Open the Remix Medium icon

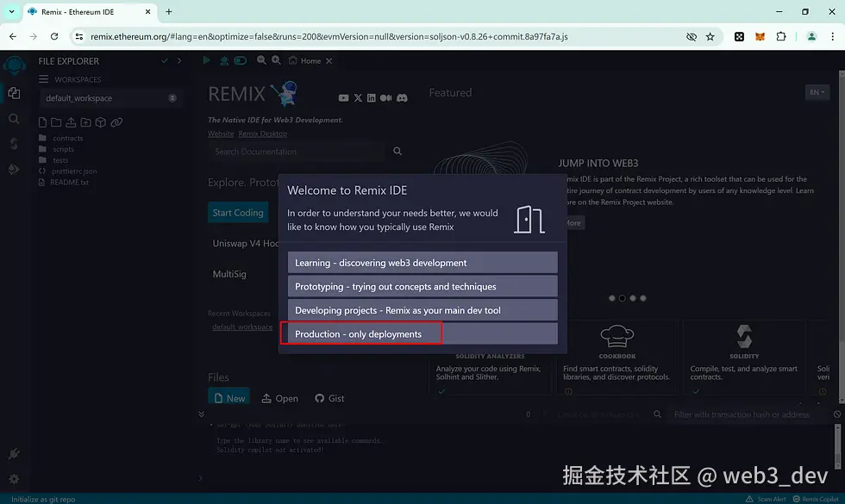pyautogui.click(x=386, y=98)
